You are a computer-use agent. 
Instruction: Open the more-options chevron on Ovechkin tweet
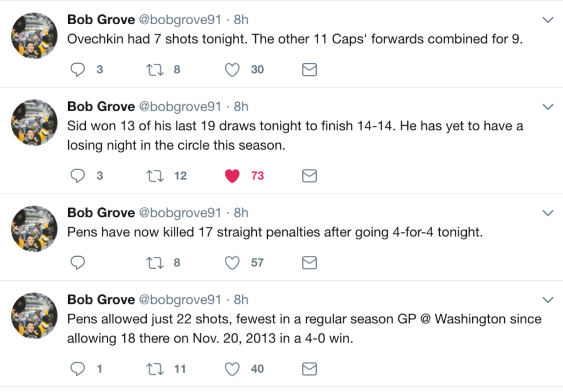click(548, 20)
